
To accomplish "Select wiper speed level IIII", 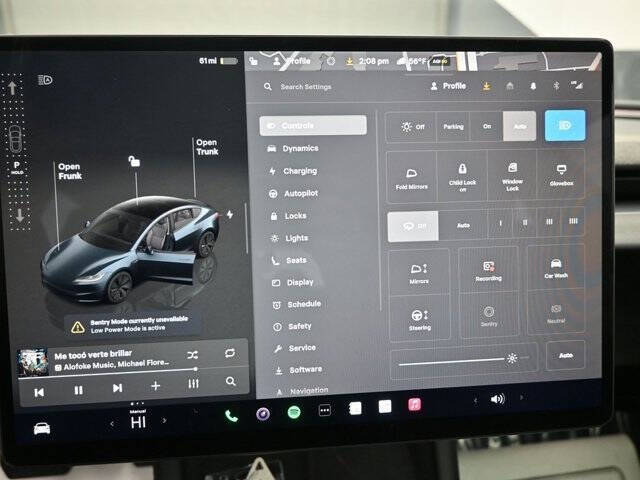I will pos(573,221).
